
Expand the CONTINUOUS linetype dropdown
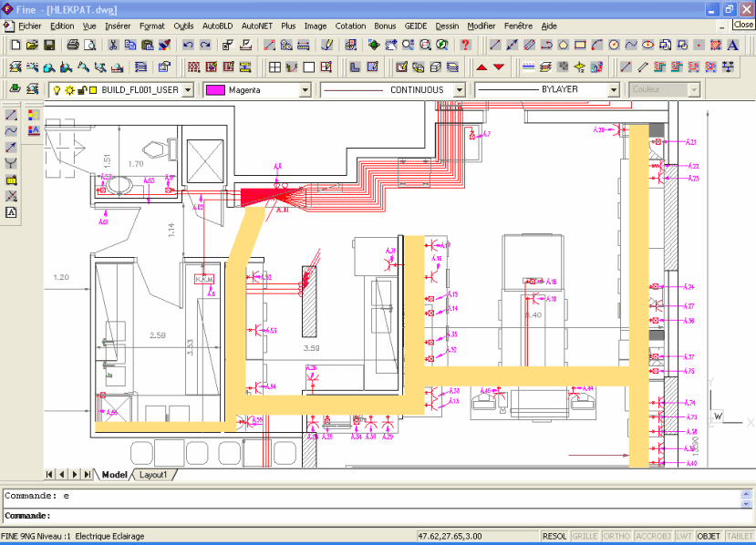coord(459,89)
